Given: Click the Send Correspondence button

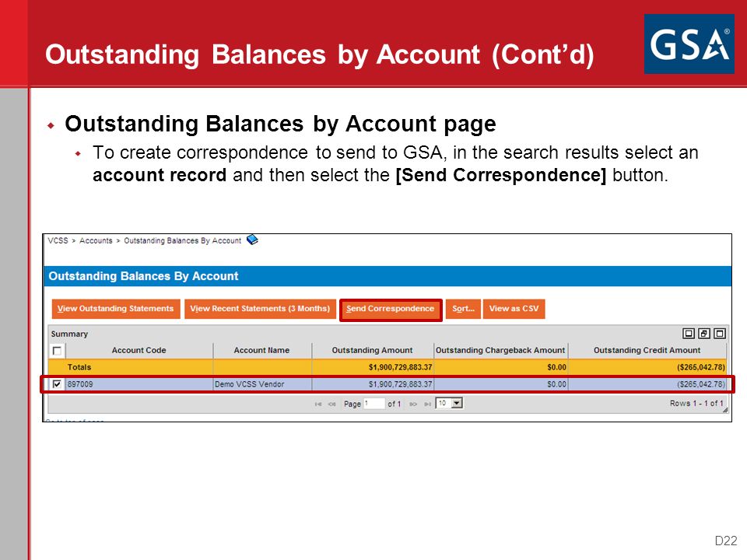Looking at the screenshot, I should pos(391,309).
